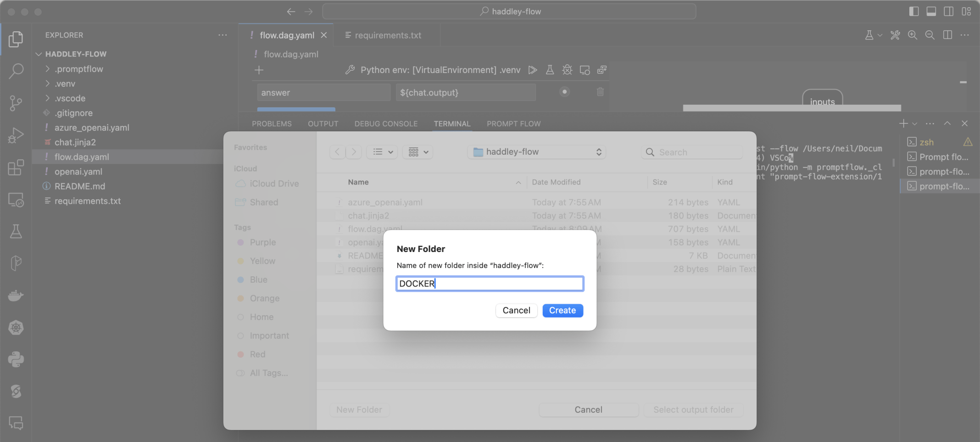Toggle the radio button beside chat.output
The width and height of the screenshot is (980, 442).
pyautogui.click(x=564, y=92)
